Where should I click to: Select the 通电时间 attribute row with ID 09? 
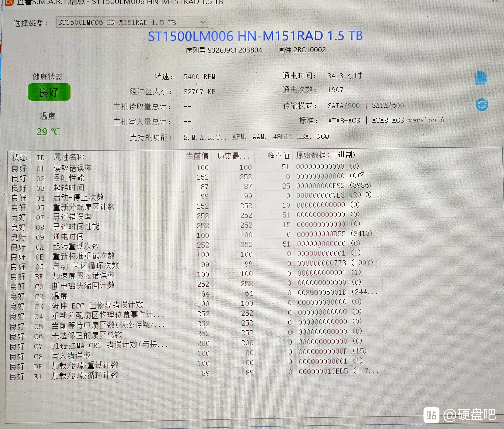[195, 236]
